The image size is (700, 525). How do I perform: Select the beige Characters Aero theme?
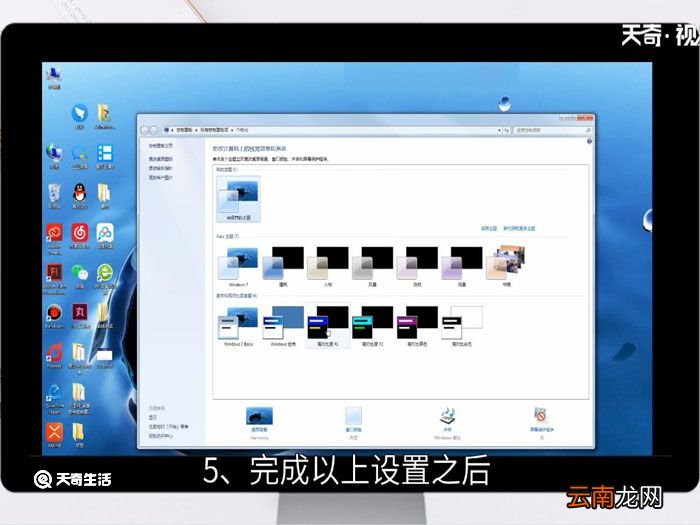coord(328,267)
